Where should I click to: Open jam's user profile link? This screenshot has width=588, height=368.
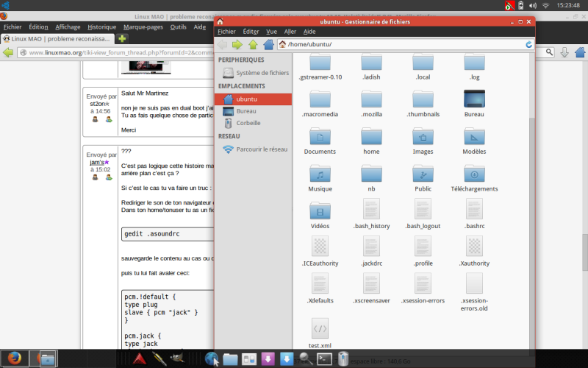(x=97, y=162)
